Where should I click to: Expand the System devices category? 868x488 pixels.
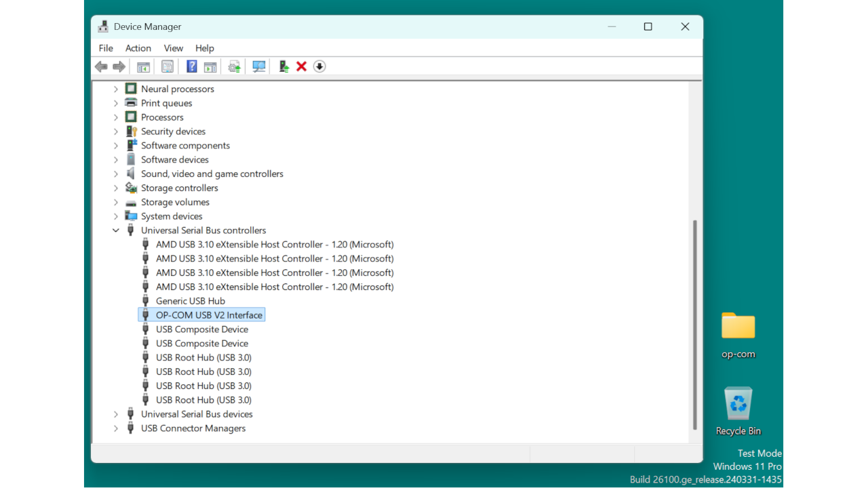(115, 216)
